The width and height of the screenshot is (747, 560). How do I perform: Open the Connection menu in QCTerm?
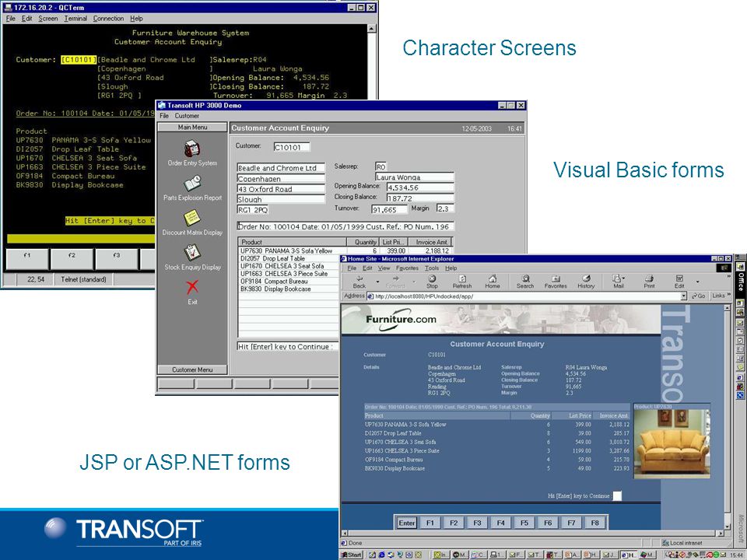click(108, 19)
